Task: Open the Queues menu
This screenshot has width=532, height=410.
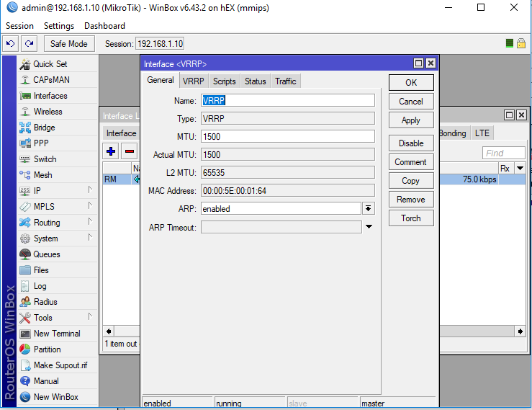Action: [57, 254]
